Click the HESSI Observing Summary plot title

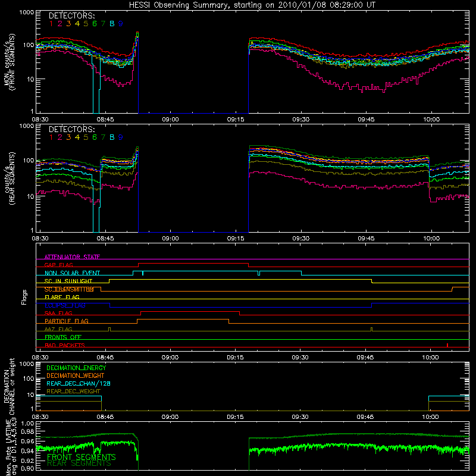(252, 5)
